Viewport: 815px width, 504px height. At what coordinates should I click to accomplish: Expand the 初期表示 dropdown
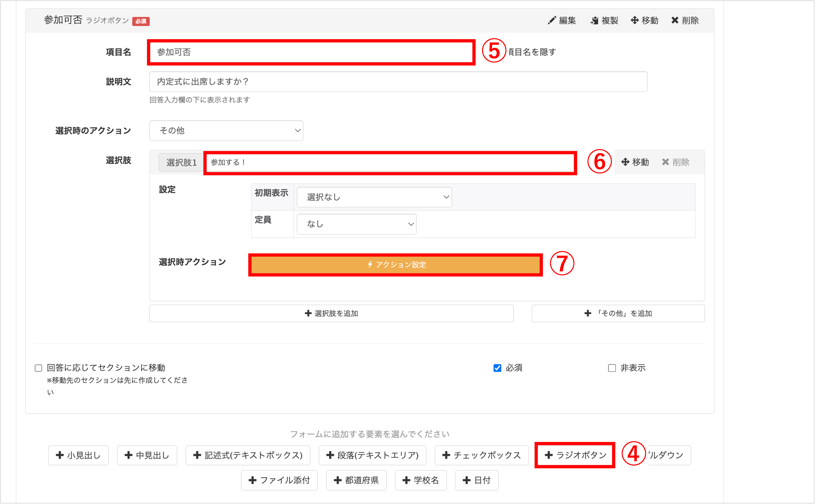pos(374,197)
